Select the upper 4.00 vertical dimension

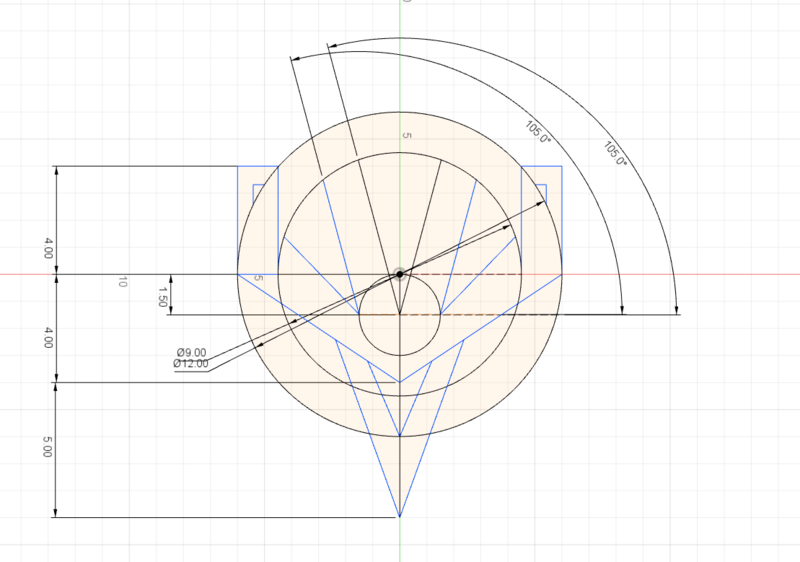(x=48, y=247)
